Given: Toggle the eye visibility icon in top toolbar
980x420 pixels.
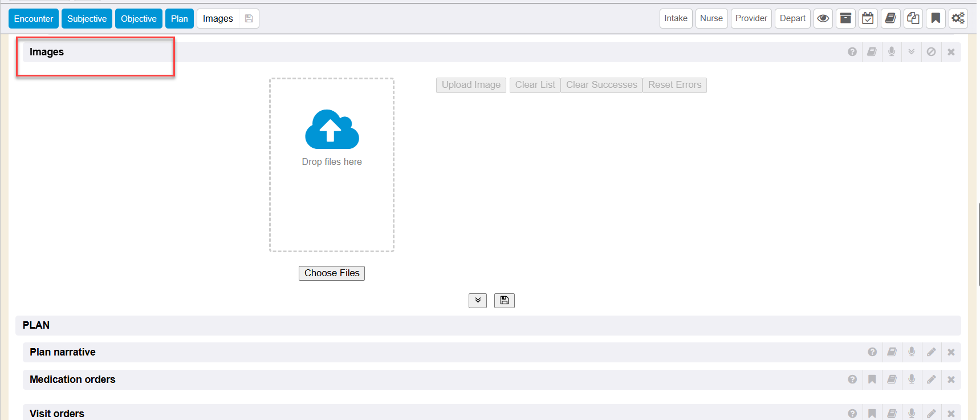Looking at the screenshot, I should [x=823, y=18].
